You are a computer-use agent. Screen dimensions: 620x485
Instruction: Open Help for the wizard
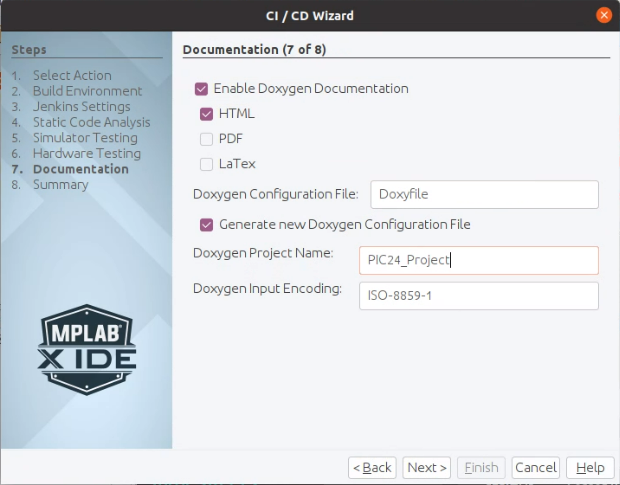point(590,467)
